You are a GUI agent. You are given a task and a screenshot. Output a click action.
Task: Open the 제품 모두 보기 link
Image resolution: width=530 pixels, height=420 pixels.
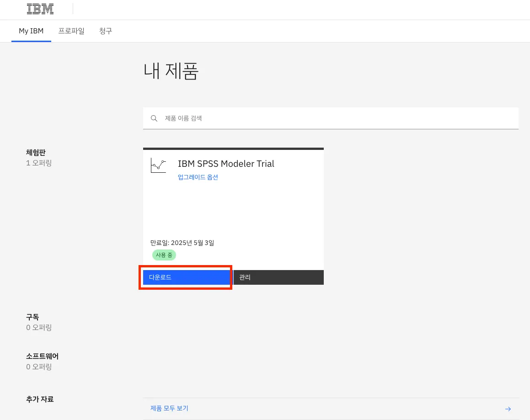pos(169,408)
